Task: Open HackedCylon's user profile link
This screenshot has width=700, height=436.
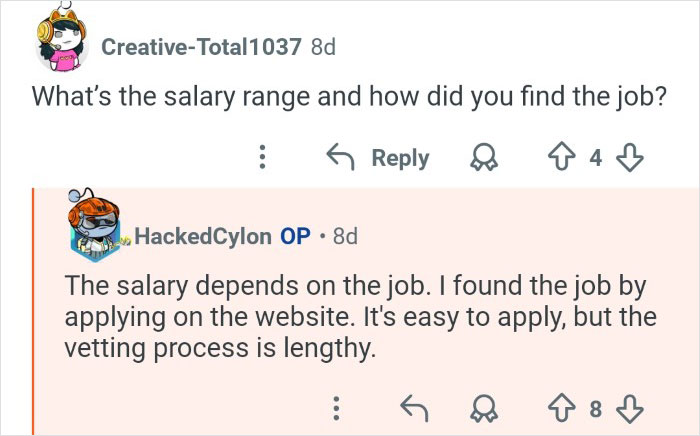Action: pyautogui.click(x=202, y=236)
